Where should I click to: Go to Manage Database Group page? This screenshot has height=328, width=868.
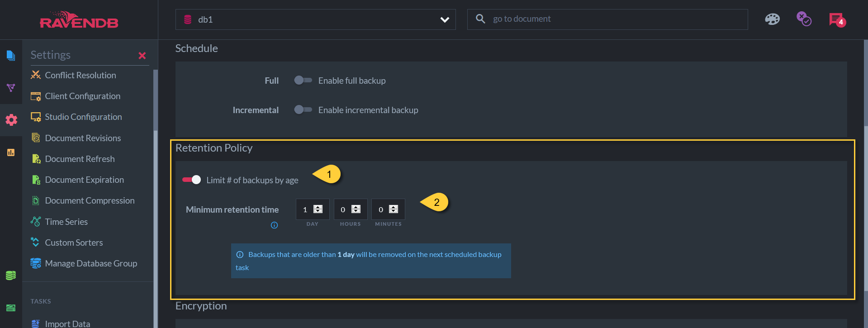[x=91, y=263]
